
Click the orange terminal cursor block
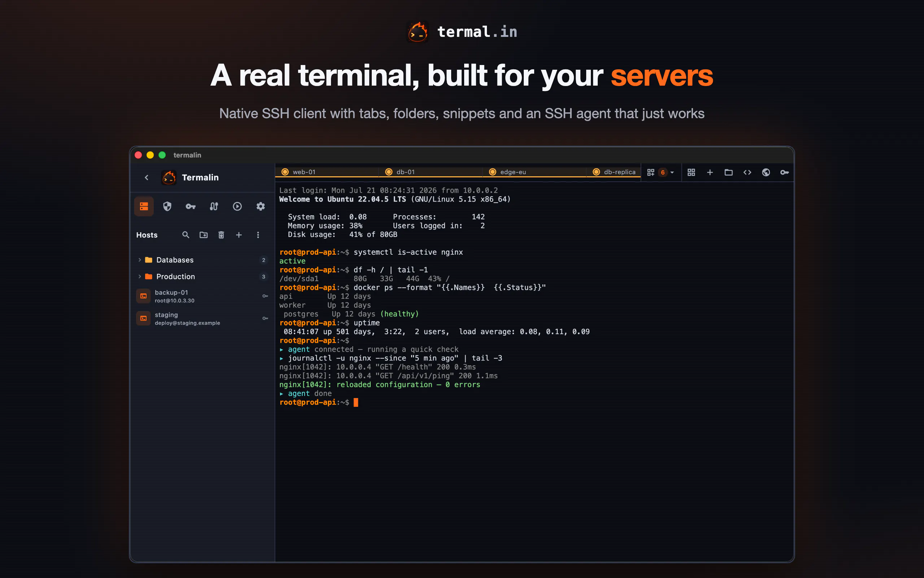click(356, 402)
